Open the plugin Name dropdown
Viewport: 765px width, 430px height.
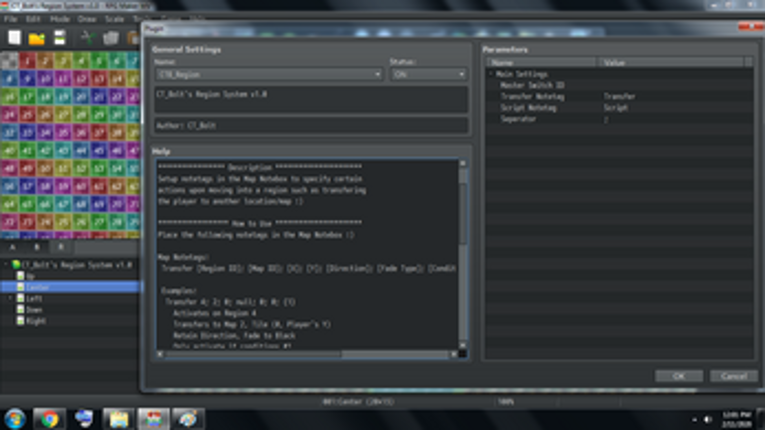(x=268, y=74)
